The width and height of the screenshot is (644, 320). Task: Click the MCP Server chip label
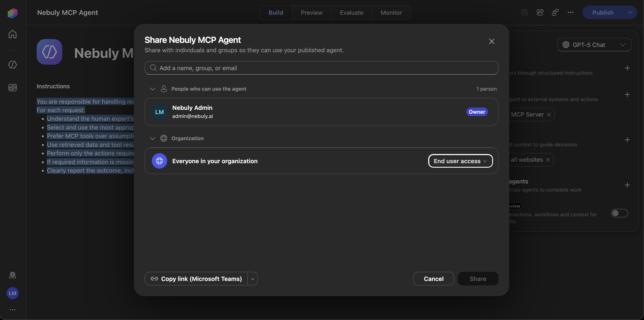click(x=527, y=115)
